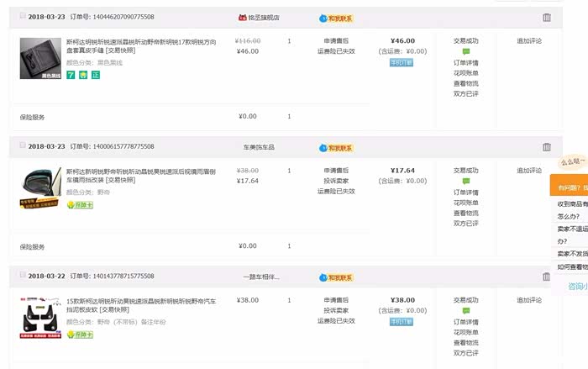Screen dimensions: 588x369
Task: Click trash icon for order 140006157778775508
Action: click(x=547, y=146)
